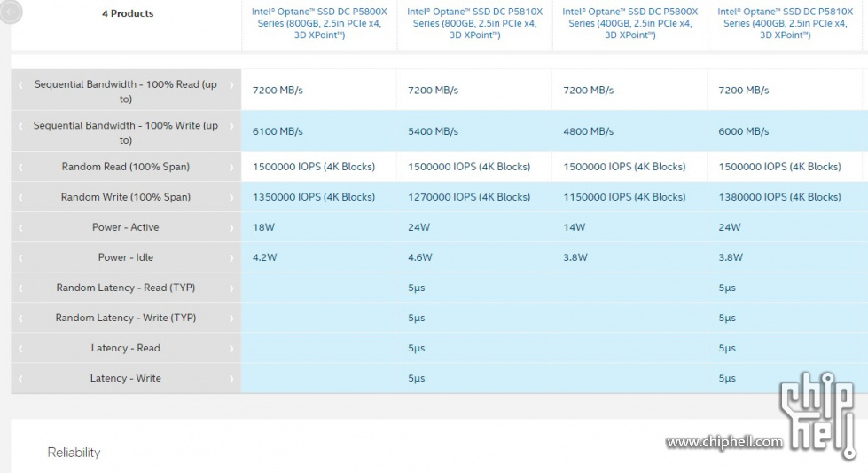The image size is (868, 473).
Task: Open Intel Optane P5810X 400GB product link
Action: (x=786, y=23)
